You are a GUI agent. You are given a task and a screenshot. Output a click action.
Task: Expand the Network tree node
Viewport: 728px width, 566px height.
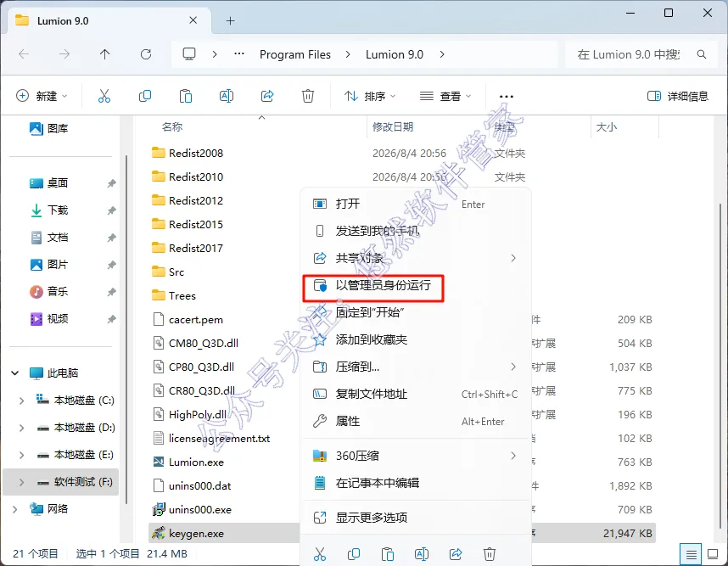(15, 509)
